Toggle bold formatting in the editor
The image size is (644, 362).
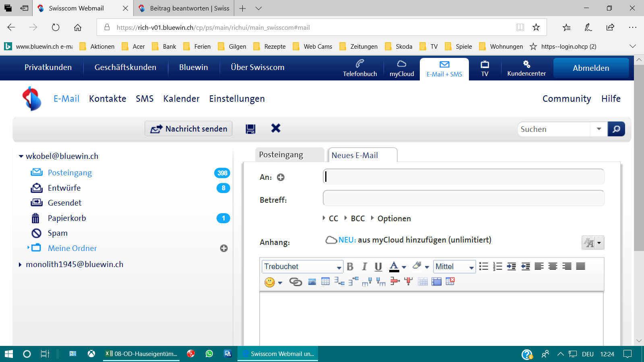(x=350, y=267)
